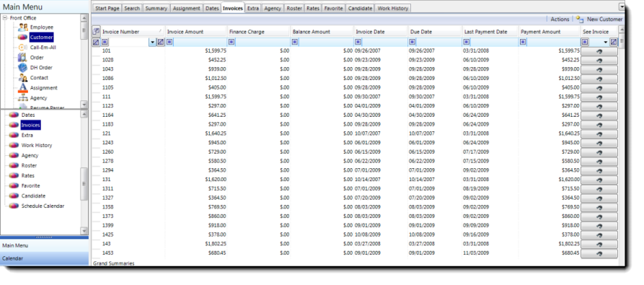Screen dimensions: 644x285
Task: Open the Assignment tab
Action: pos(187,8)
